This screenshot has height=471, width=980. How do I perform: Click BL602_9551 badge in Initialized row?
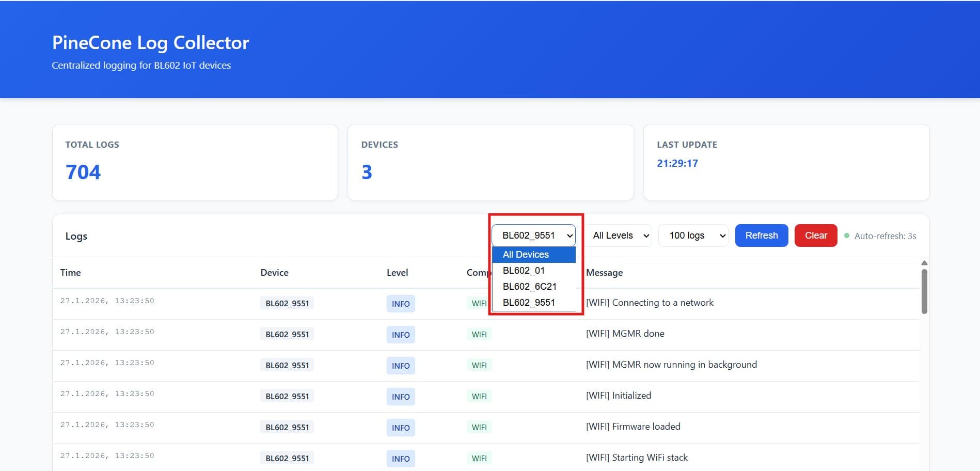pyautogui.click(x=287, y=397)
